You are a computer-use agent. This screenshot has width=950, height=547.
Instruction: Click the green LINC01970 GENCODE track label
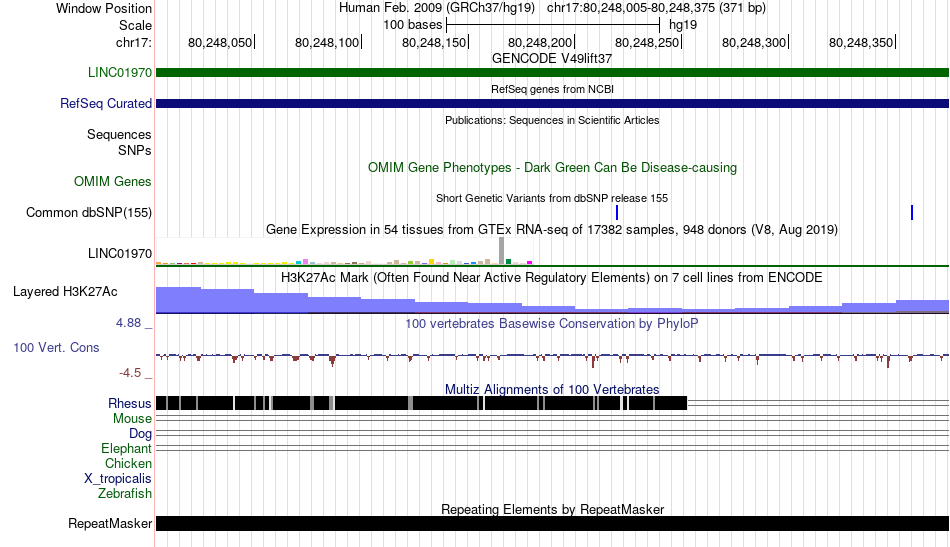[x=119, y=72]
